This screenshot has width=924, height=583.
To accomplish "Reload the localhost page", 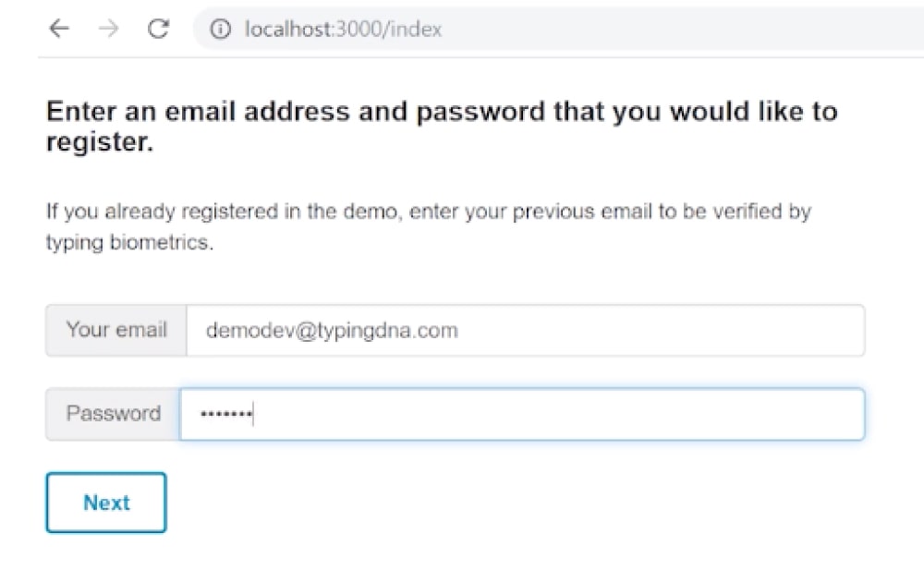I will pos(158,29).
